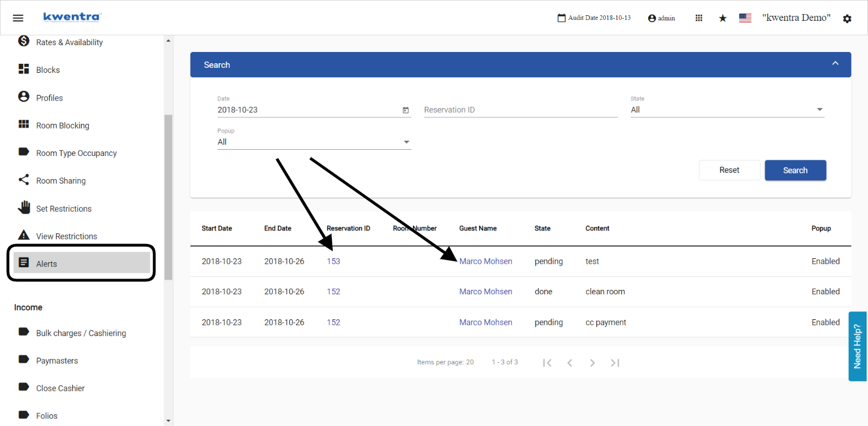Open the date picker calendar icon
This screenshot has height=426, width=868.
[x=406, y=110]
